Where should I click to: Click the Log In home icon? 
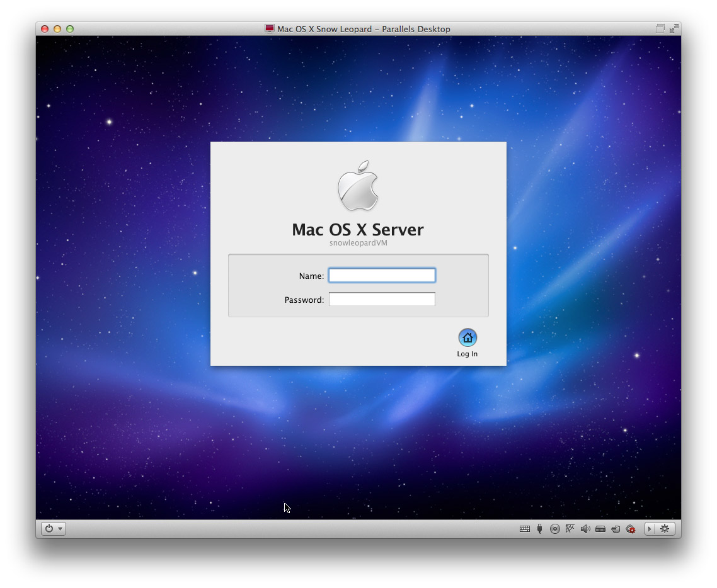(x=467, y=337)
